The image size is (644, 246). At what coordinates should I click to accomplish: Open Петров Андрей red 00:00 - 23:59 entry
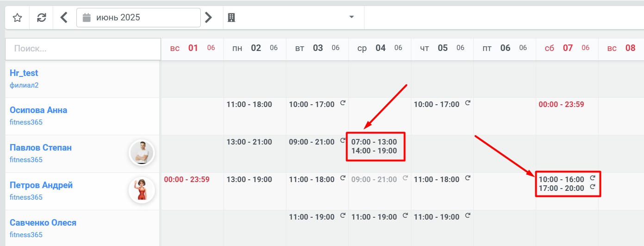(x=187, y=179)
